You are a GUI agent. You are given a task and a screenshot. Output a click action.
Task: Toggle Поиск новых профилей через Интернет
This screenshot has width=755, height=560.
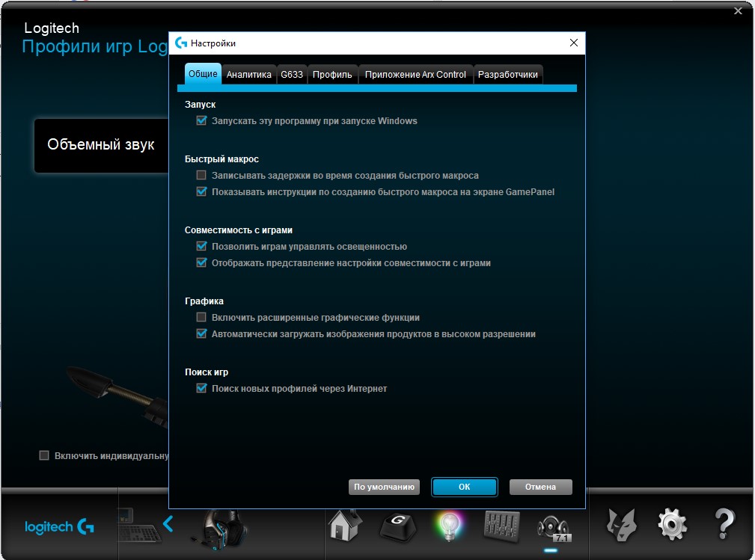coord(201,388)
